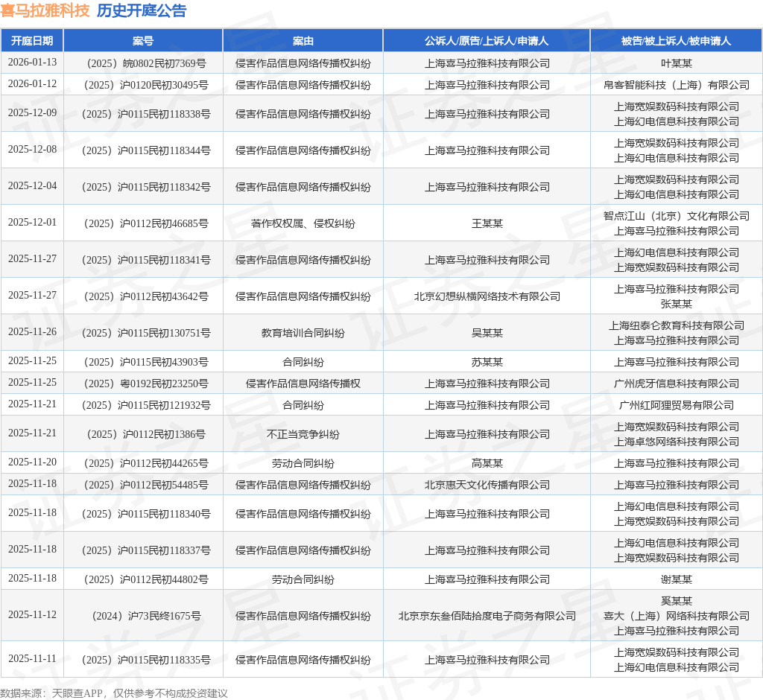Select date cell 2025-11-20
Screen dimensions: 763x700
coord(32,462)
